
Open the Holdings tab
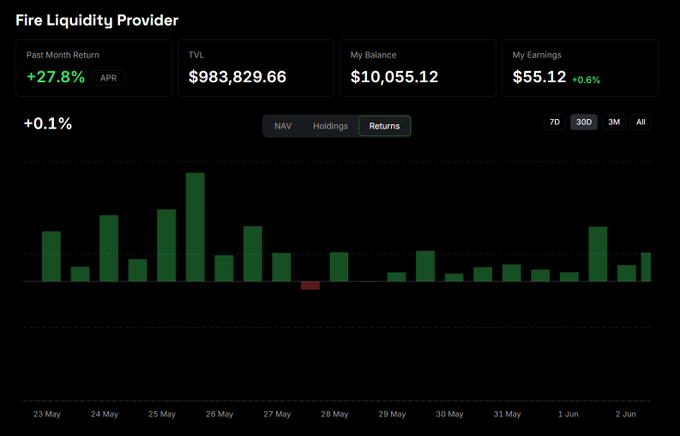click(330, 126)
